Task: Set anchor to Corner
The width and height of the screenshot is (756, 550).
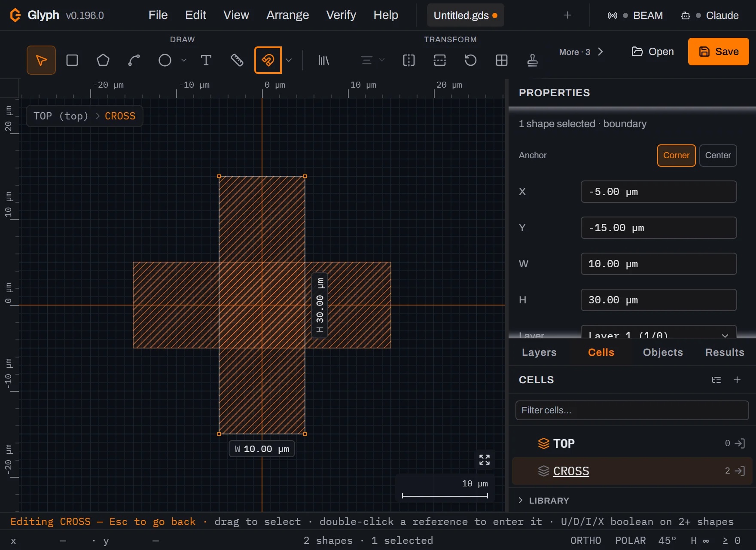Action: point(676,156)
